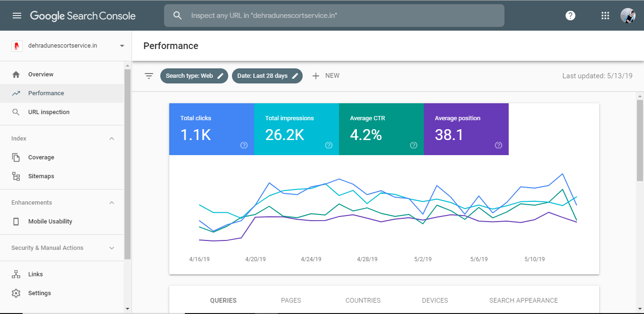The height and width of the screenshot is (314, 644).
Task: Open the Google apps grid
Action: (x=605, y=16)
